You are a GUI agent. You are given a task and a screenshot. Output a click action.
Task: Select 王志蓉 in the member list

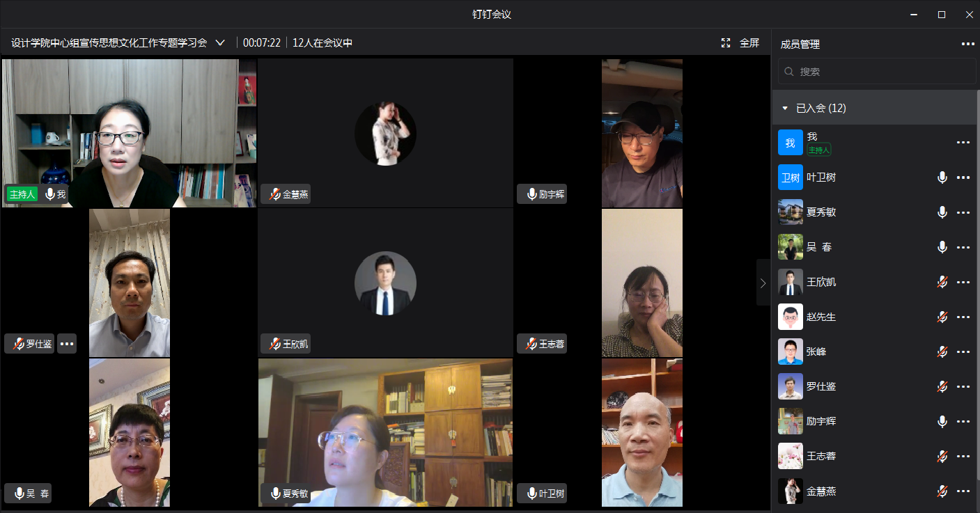point(820,457)
